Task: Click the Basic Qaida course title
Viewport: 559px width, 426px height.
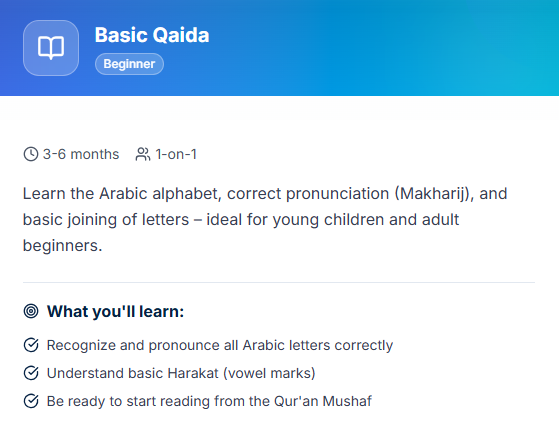Action: [152, 35]
